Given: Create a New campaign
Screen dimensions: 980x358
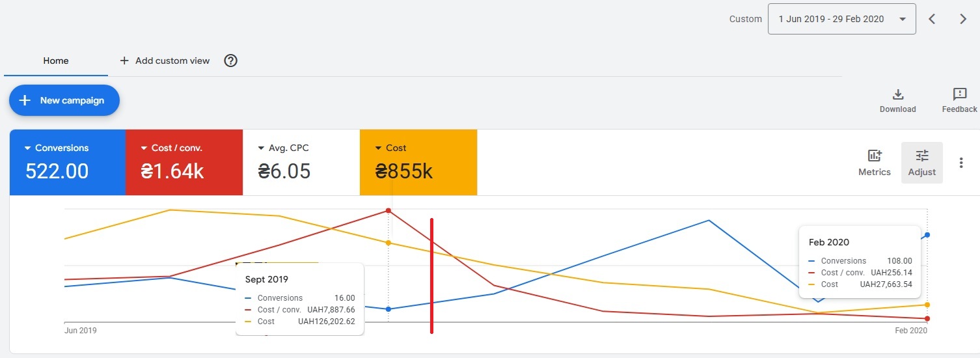Looking at the screenshot, I should click(x=64, y=100).
